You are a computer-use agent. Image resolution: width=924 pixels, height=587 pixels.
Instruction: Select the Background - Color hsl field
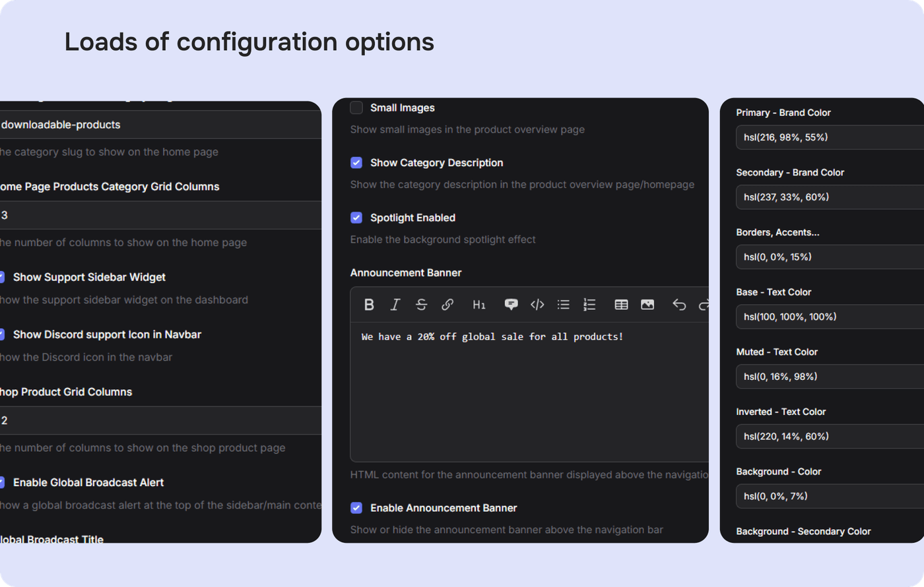tap(829, 496)
